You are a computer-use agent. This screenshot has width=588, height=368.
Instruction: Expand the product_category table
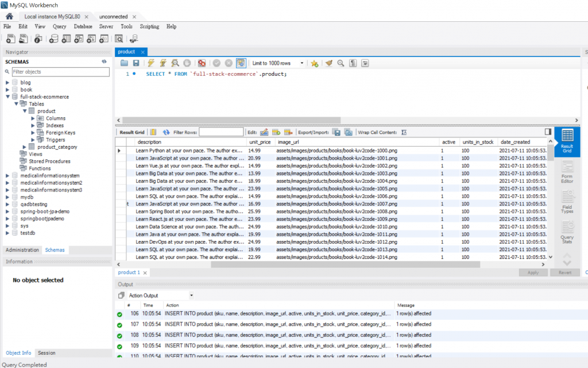[x=24, y=147]
